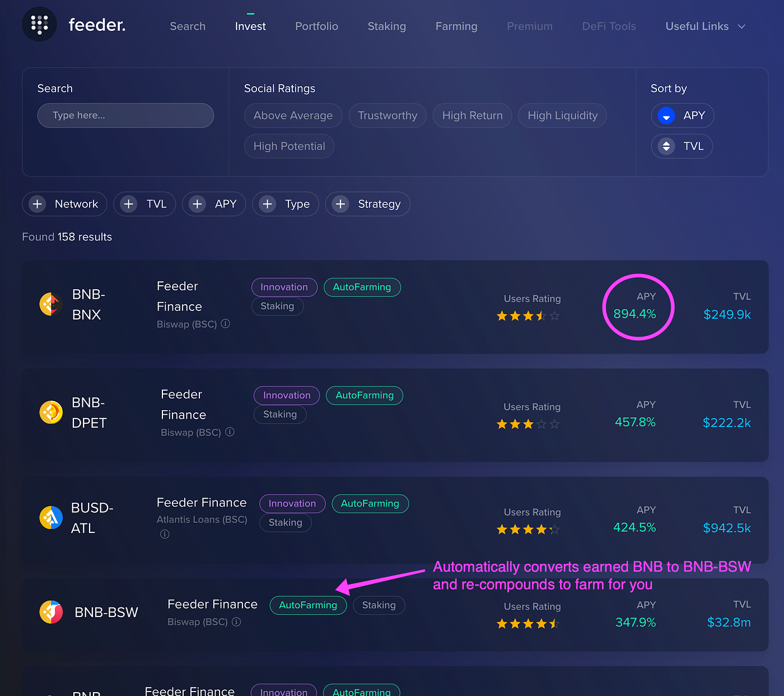Screen dimensions: 784x696
Task: Click the BNB-BNX token pair icon
Action: [51, 304]
